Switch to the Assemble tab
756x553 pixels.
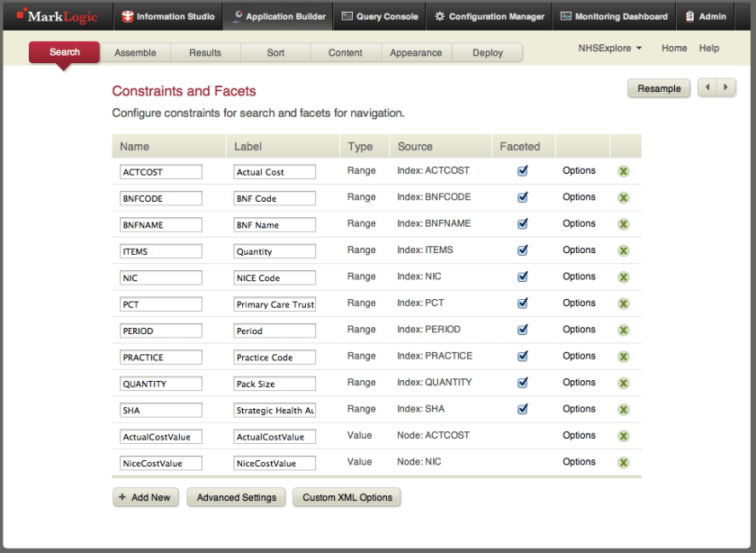point(136,52)
